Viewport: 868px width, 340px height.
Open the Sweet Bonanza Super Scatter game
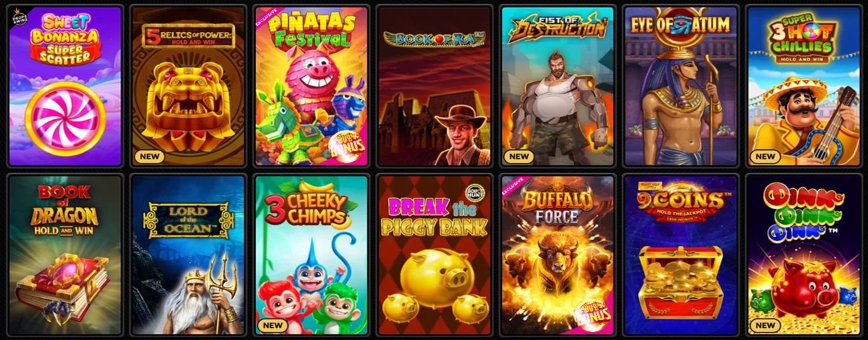[65, 87]
